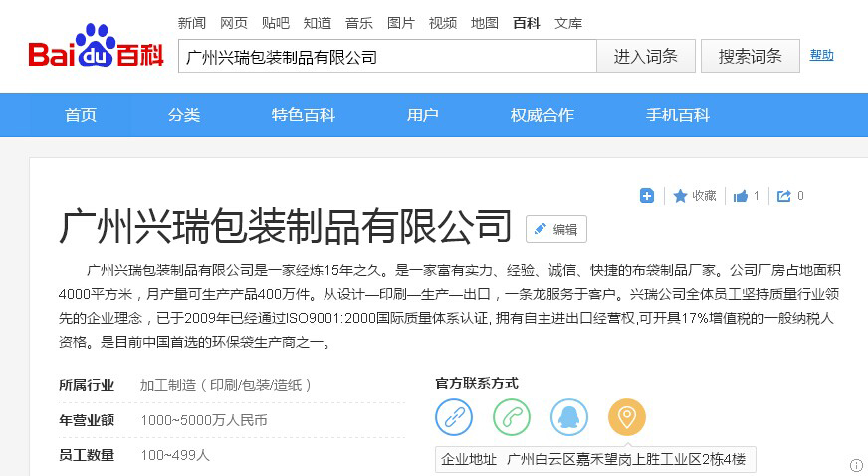Click the entry title 广州兴瑞包装制品有限公司
Viewport: 868px width, 476px height.
[x=285, y=226]
